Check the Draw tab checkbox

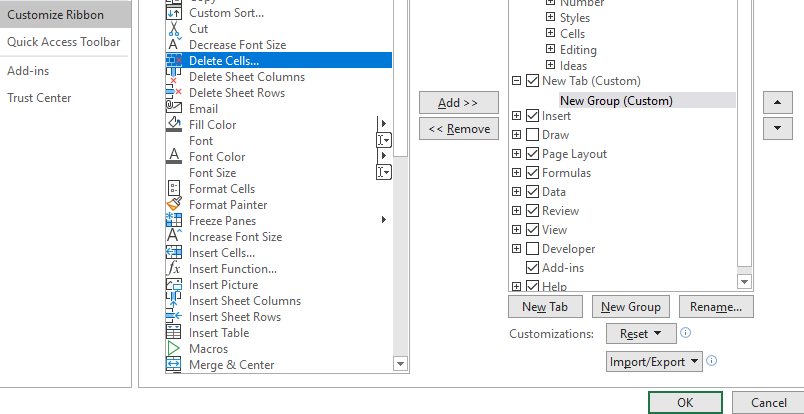click(x=532, y=135)
